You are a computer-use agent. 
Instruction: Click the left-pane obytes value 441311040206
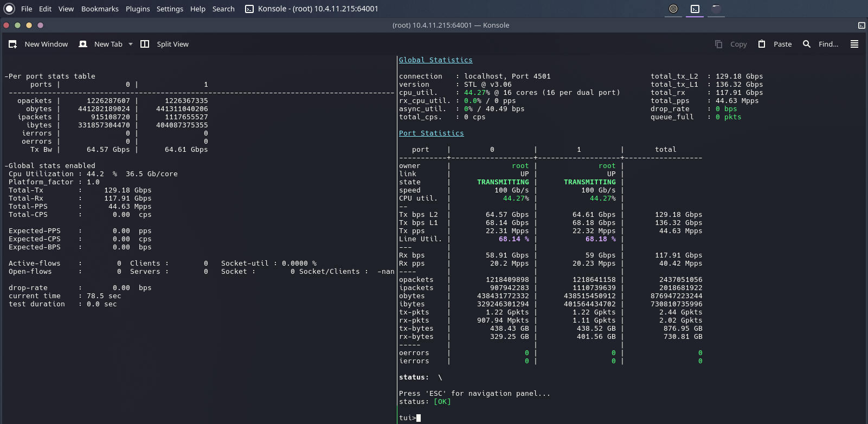click(x=182, y=109)
